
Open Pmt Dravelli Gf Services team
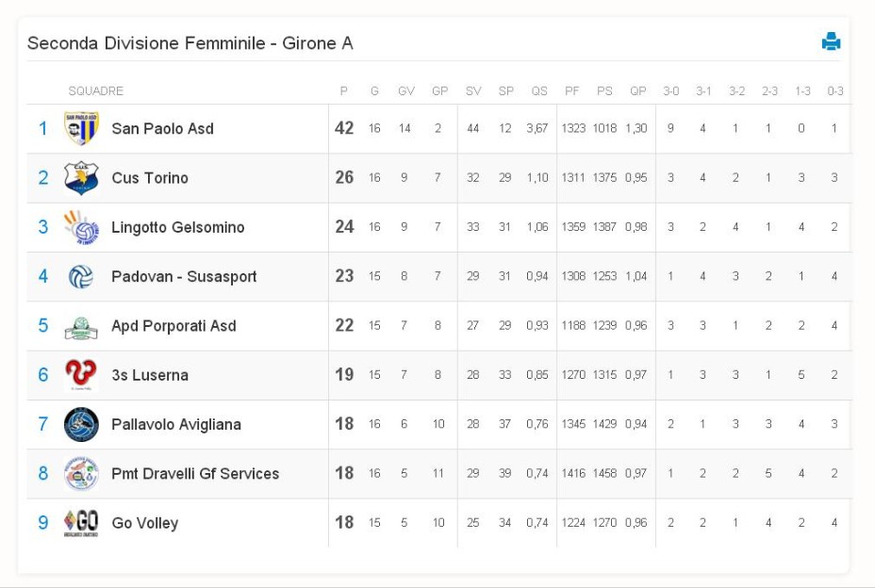[x=195, y=474]
